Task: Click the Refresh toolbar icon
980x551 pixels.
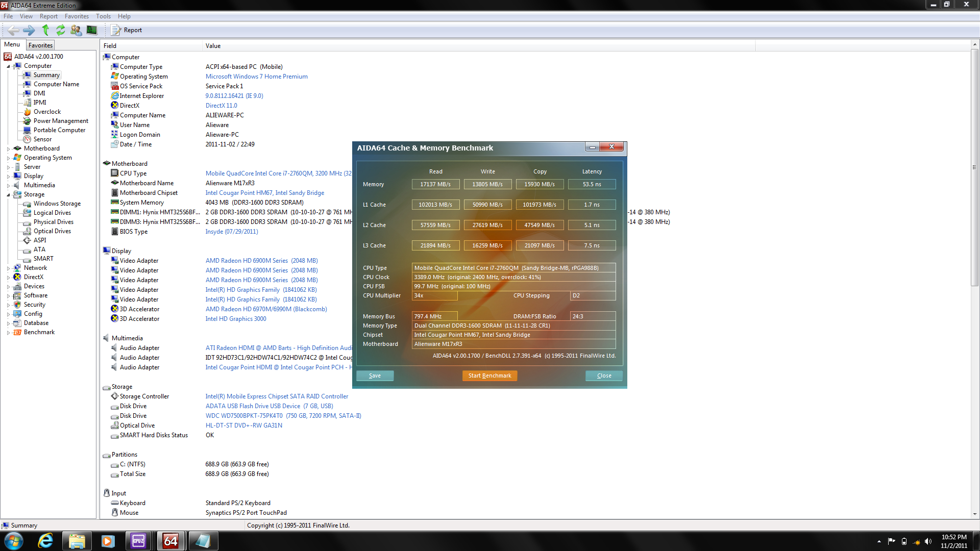Action: click(61, 30)
